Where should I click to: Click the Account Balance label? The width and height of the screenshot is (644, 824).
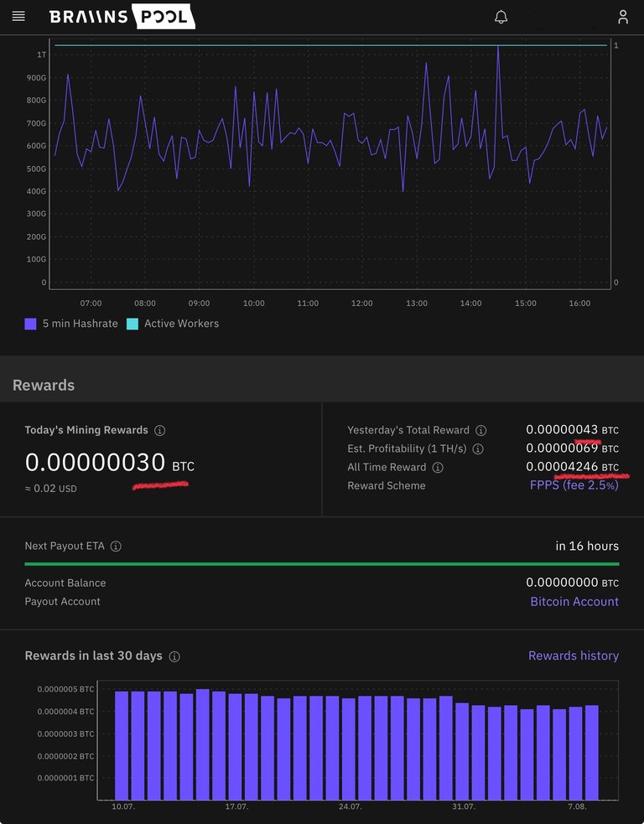65,583
